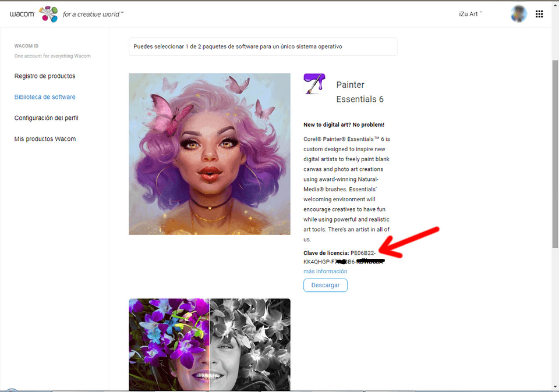559x392 pixels.
Task: Click the flower-crowned woman photo thumbnail
Action: point(210,344)
